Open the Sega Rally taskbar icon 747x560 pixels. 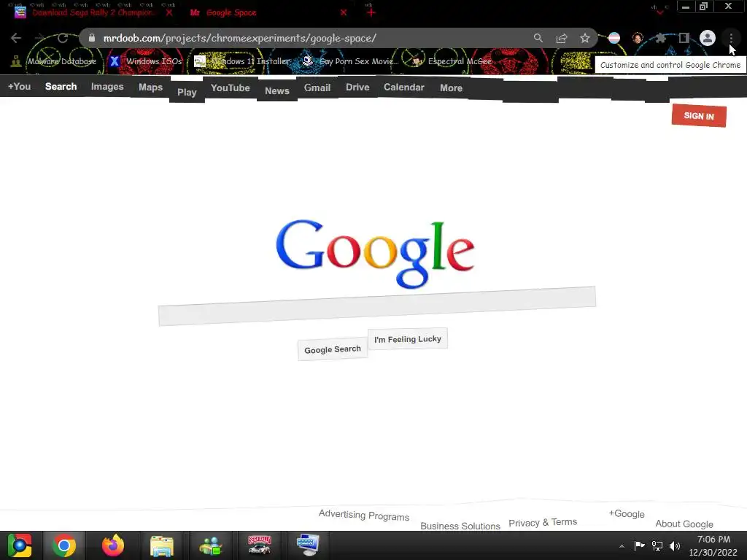pos(260,545)
